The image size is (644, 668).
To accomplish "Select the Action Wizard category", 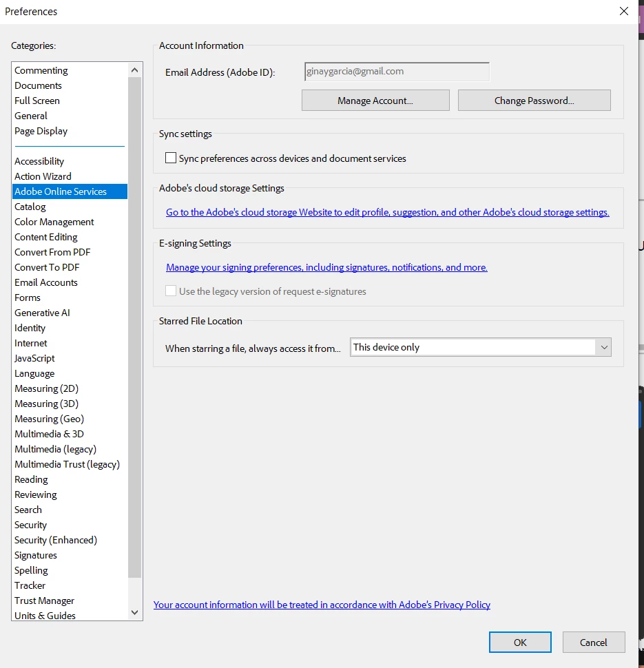I will pyautogui.click(x=70, y=176).
